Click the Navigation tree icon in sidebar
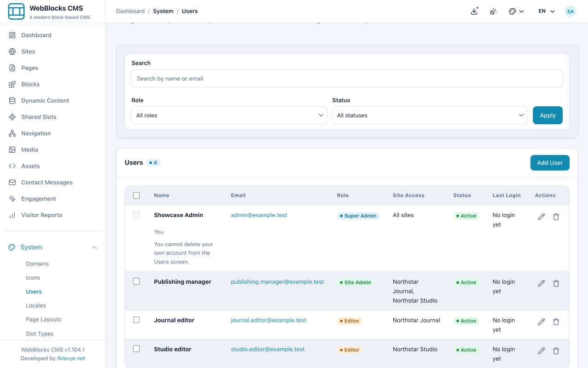This screenshot has width=588, height=368. coord(12,133)
